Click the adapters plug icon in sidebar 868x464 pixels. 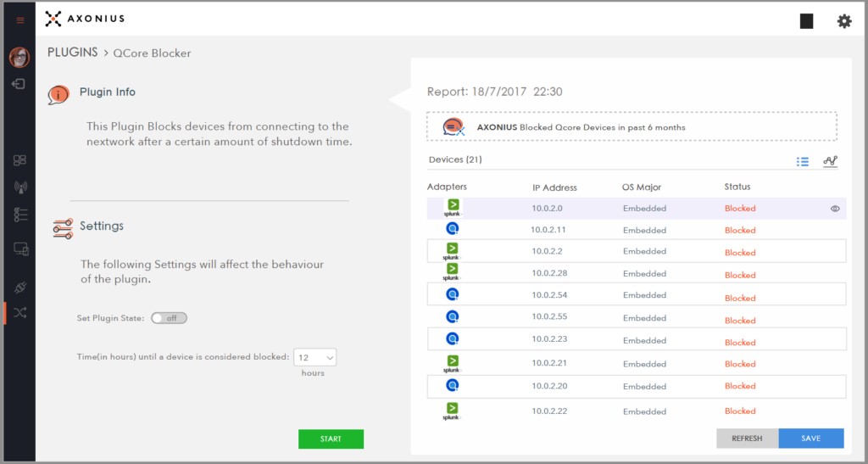tap(20, 287)
